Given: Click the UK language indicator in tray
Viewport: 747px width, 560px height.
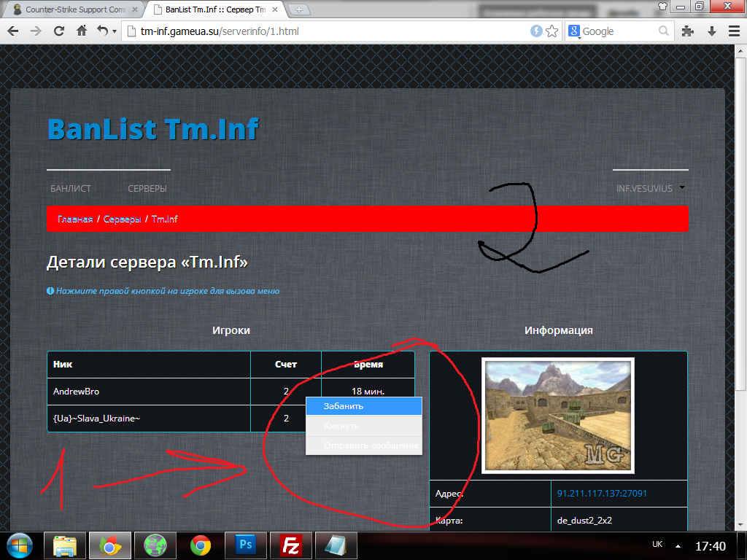Looking at the screenshot, I should (x=657, y=544).
